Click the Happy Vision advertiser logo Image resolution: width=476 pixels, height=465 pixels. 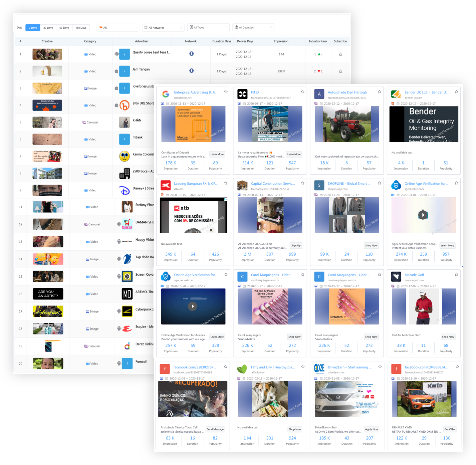(x=127, y=241)
